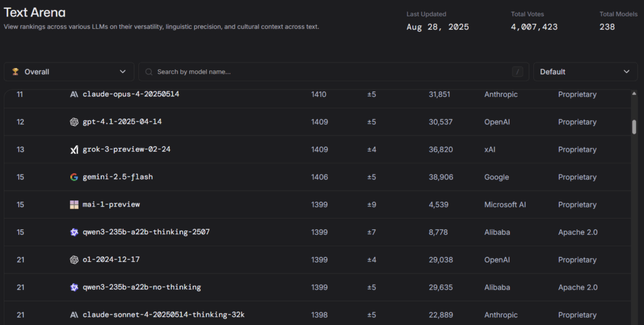Open the qwen3-235b-a22b-thinking-2507 model link
This screenshot has width=644, height=325.
pyautogui.click(x=146, y=232)
